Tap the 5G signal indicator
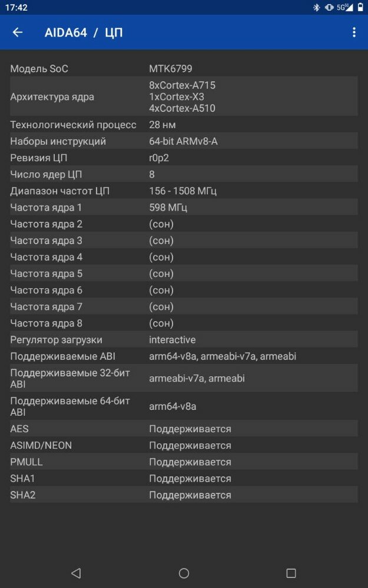The image size is (368, 588). (x=344, y=8)
